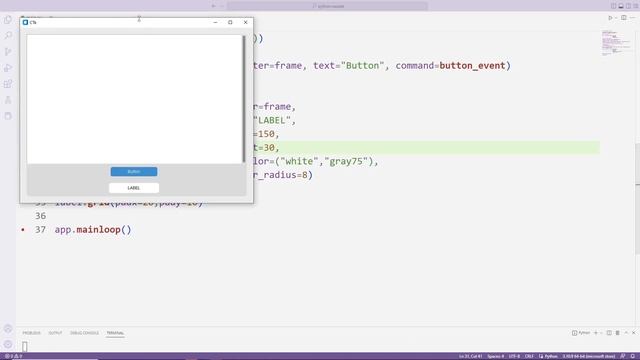Click the blue Button in the CTk window

134,171
